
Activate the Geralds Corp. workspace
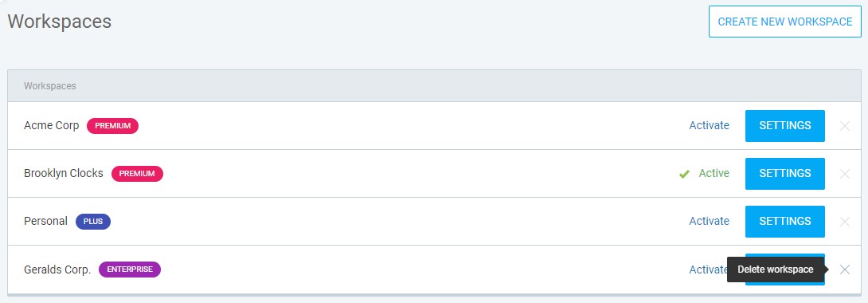[708, 270]
